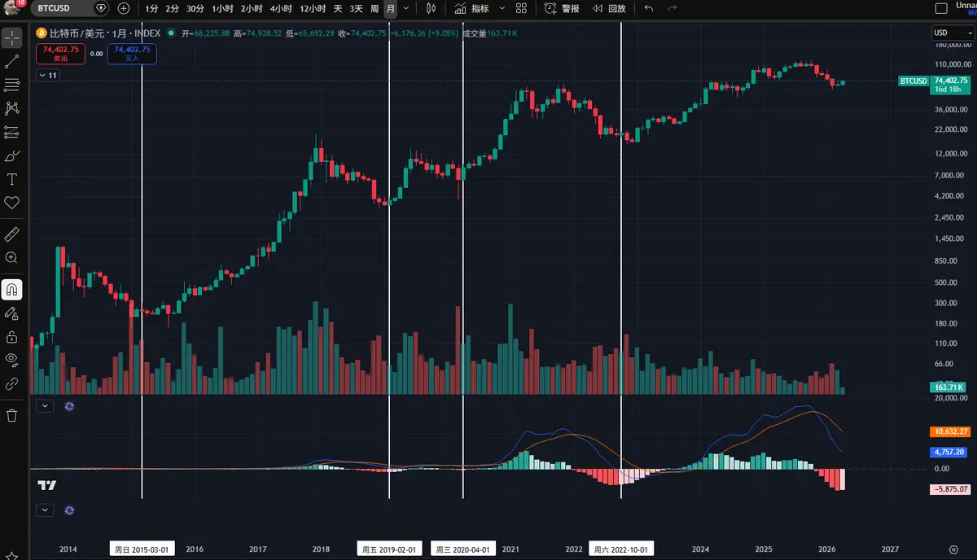Open the heart icons tool

coord(12,203)
